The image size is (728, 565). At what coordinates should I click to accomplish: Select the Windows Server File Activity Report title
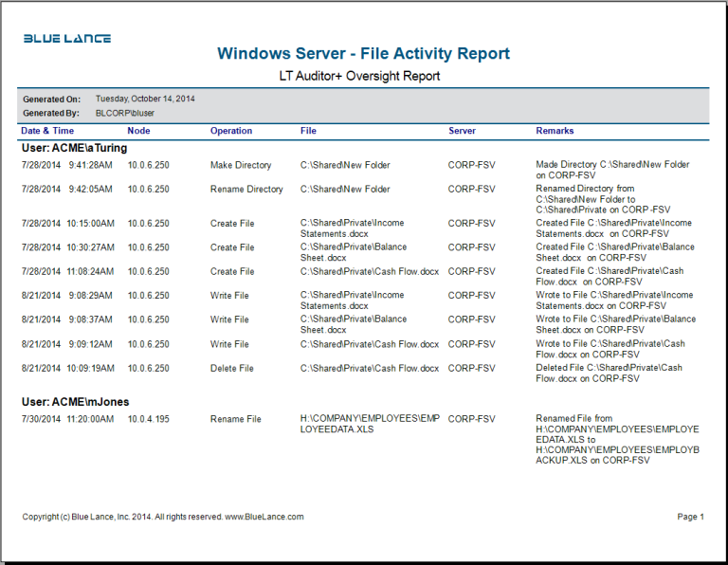pyautogui.click(x=363, y=54)
